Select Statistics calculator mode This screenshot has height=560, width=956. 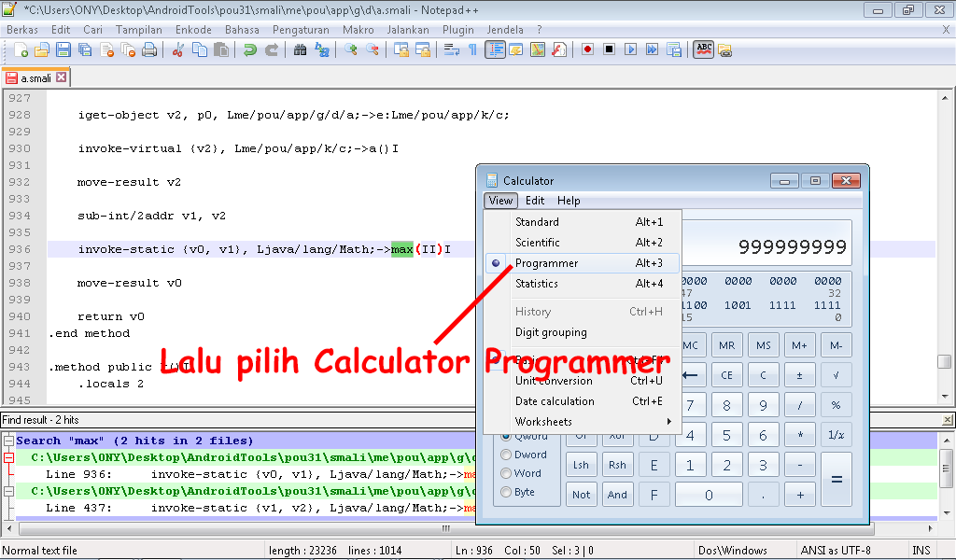pyautogui.click(x=583, y=284)
